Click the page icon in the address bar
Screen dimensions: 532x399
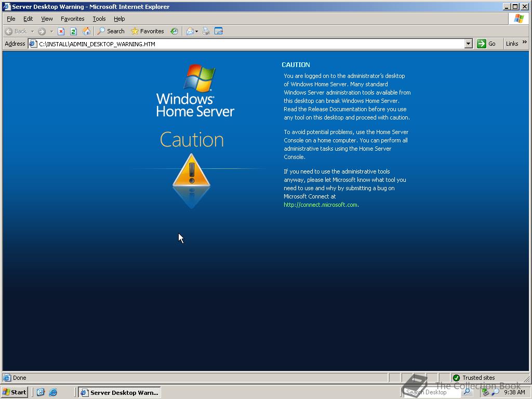pos(33,44)
